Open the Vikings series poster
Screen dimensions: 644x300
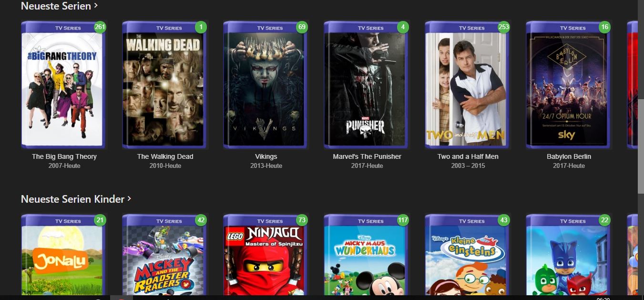click(266, 85)
